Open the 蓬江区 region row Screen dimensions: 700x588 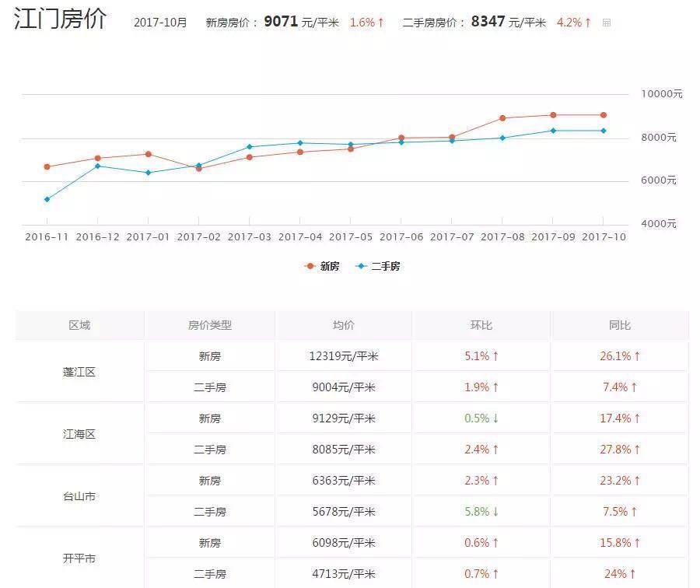coord(79,372)
